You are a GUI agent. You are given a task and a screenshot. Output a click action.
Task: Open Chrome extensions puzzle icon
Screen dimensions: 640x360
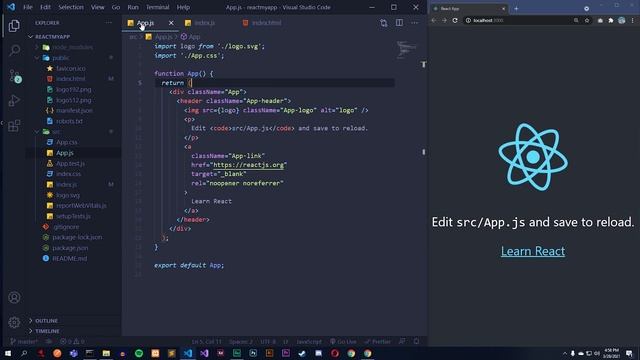point(611,20)
